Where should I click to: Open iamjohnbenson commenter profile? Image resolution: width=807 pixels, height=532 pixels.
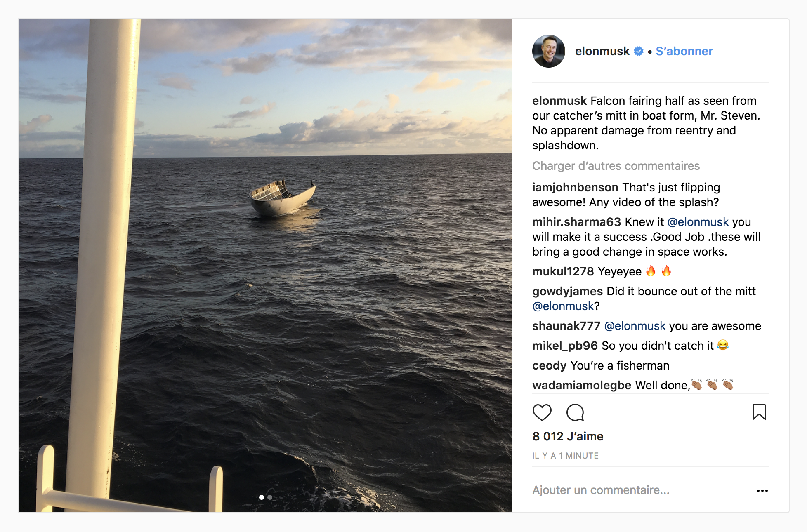click(575, 187)
